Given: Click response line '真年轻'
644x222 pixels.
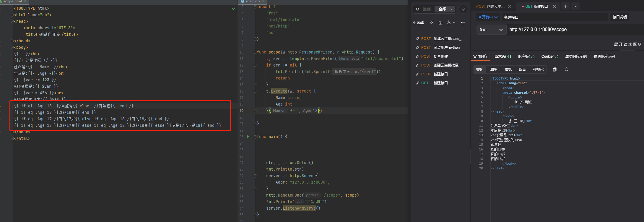Looking at the screenshot, I should [x=496, y=145].
